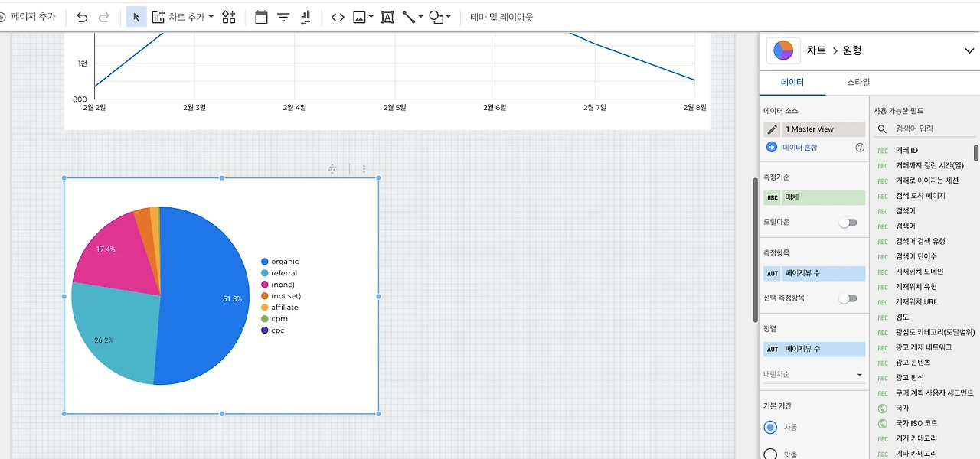Switch to the 스타일 tab
The height and width of the screenshot is (459, 980).
[x=858, y=82]
